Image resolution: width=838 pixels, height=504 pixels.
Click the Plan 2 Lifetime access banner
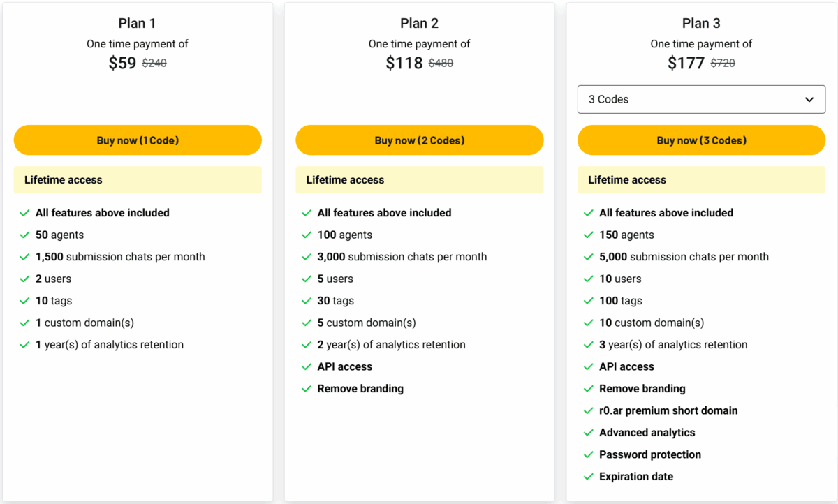[x=420, y=180]
